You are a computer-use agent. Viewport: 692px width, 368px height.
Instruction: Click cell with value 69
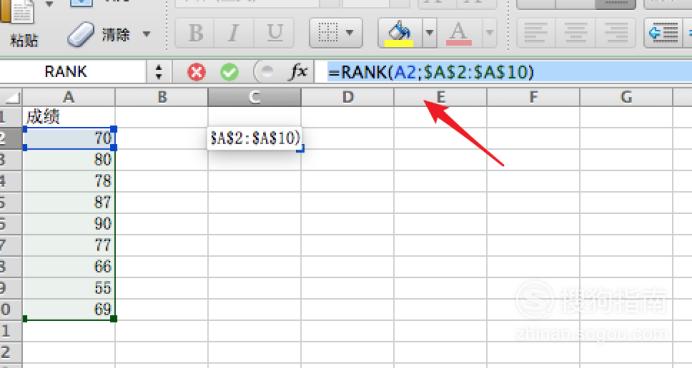point(68,309)
